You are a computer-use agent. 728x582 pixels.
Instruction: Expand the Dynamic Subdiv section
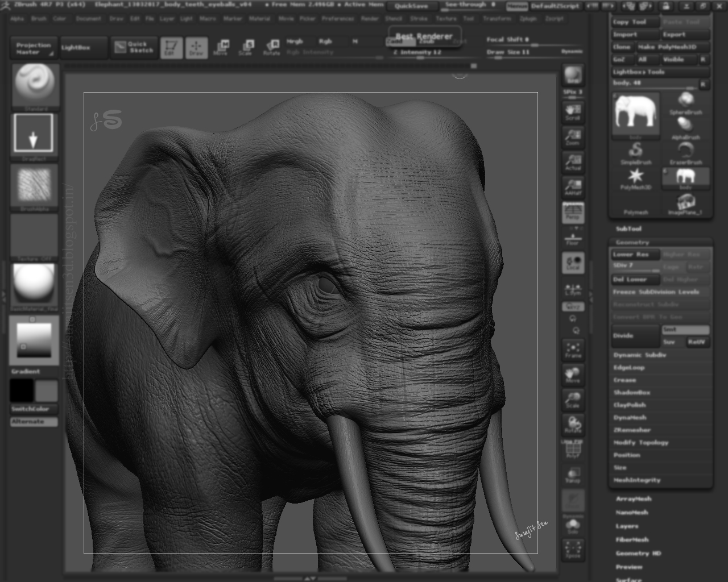(x=639, y=355)
